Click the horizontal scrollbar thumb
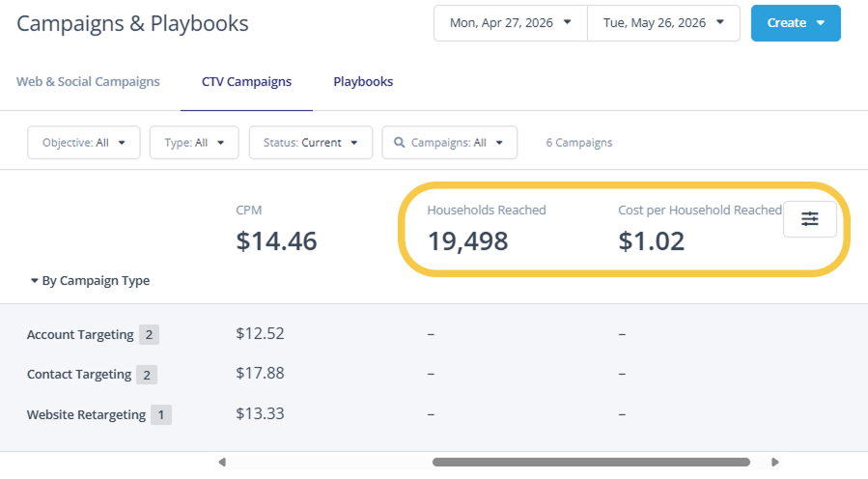 pos(591,462)
